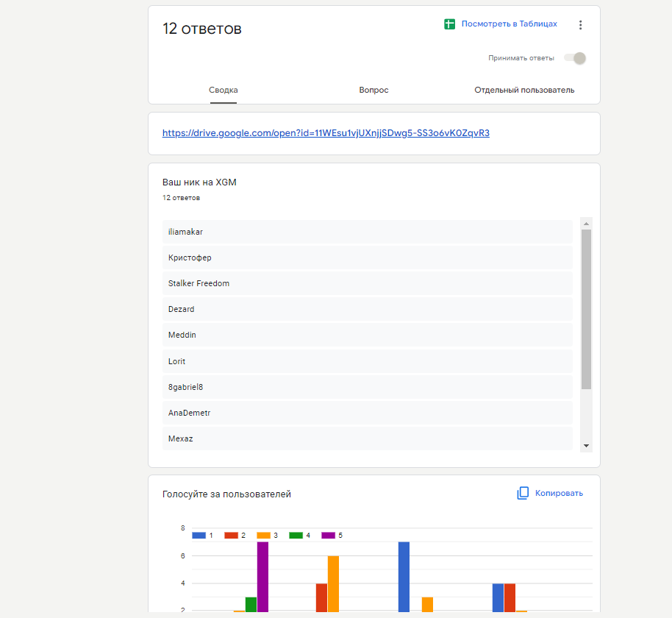This screenshot has width=672, height=618.
Task: Click the tall purple bar in chart
Action: (x=262, y=576)
